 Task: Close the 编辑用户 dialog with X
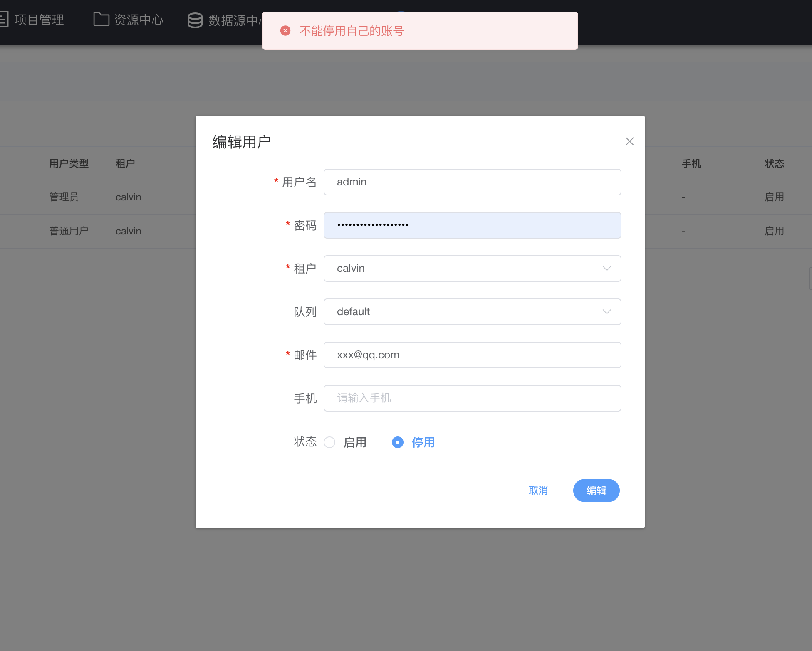click(629, 141)
